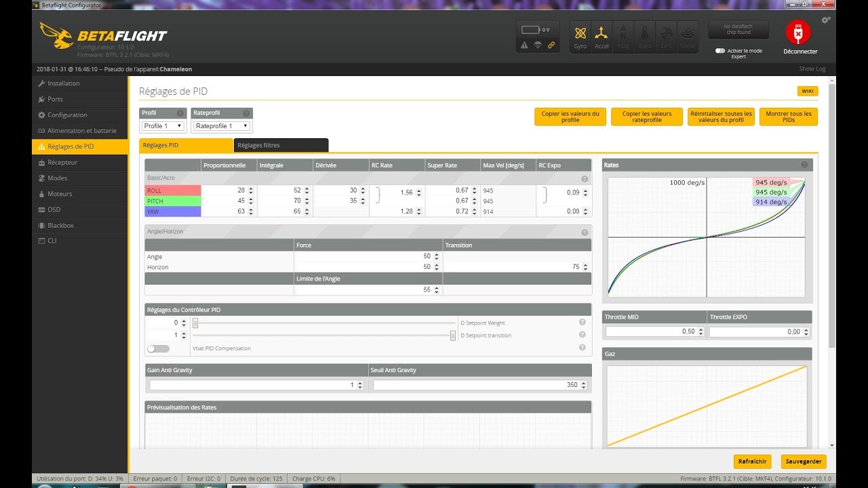Screen dimensions: 868x488
Task: Click the red Déconnecter USB icon
Action: pyautogui.click(x=798, y=32)
